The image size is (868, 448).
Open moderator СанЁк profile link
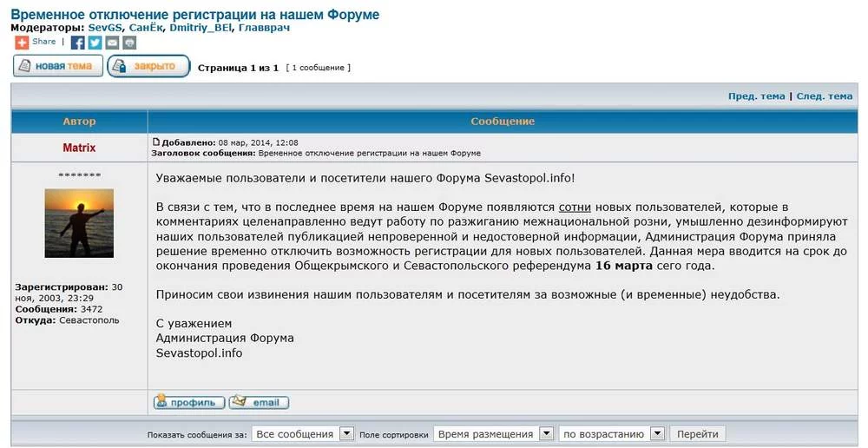point(146,28)
